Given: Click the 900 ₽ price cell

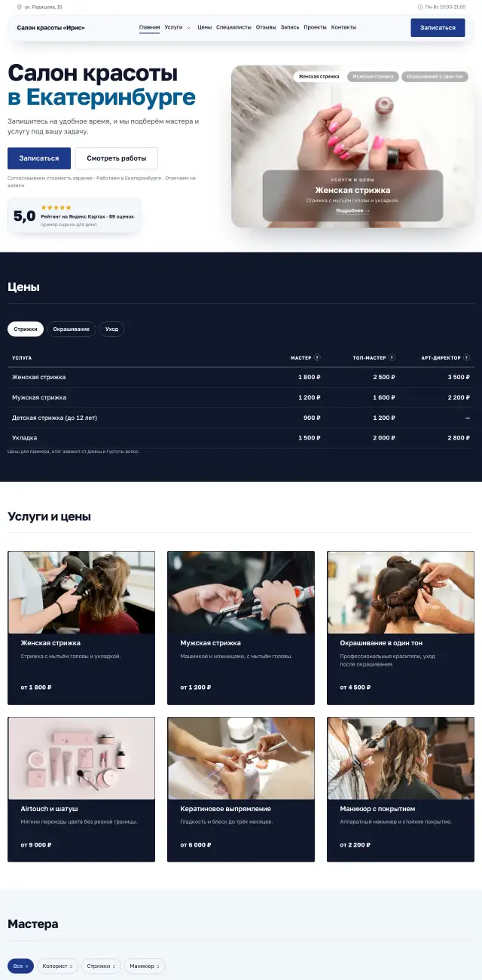Looking at the screenshot, I should [x=312, y=418].
